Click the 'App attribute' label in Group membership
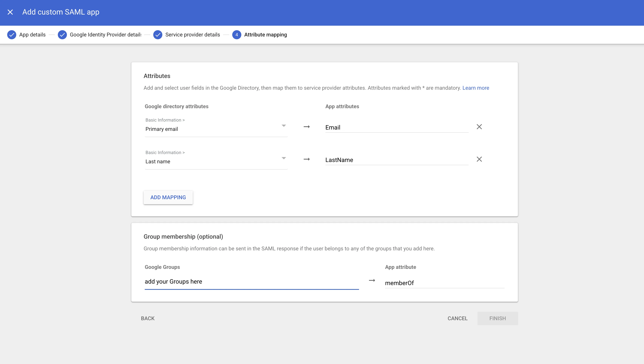Screen dimensions: 644x364 pyautogui.click(x=400, y=267)
